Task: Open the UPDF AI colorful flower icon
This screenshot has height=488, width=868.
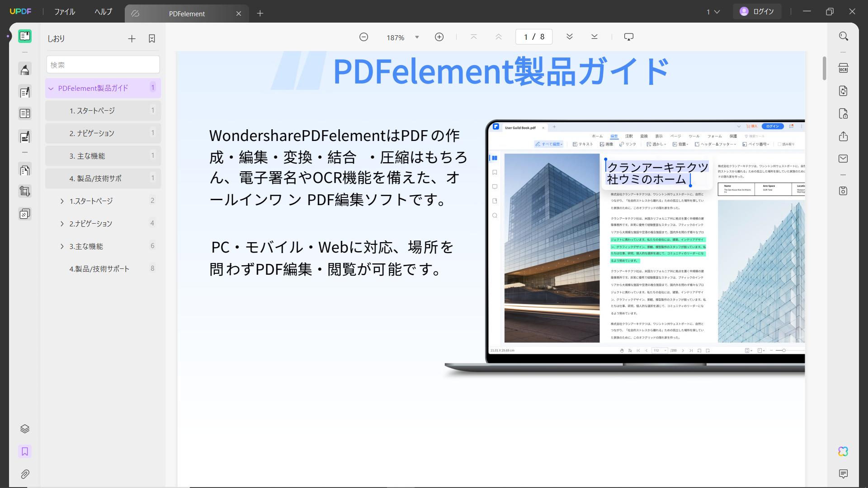Action: pyautogui.click(x=843, y=451)
